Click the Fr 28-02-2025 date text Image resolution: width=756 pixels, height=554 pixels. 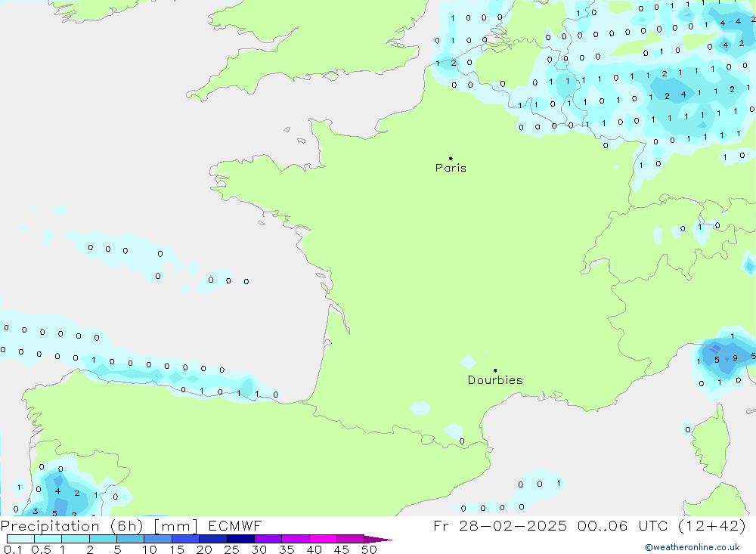500,525
